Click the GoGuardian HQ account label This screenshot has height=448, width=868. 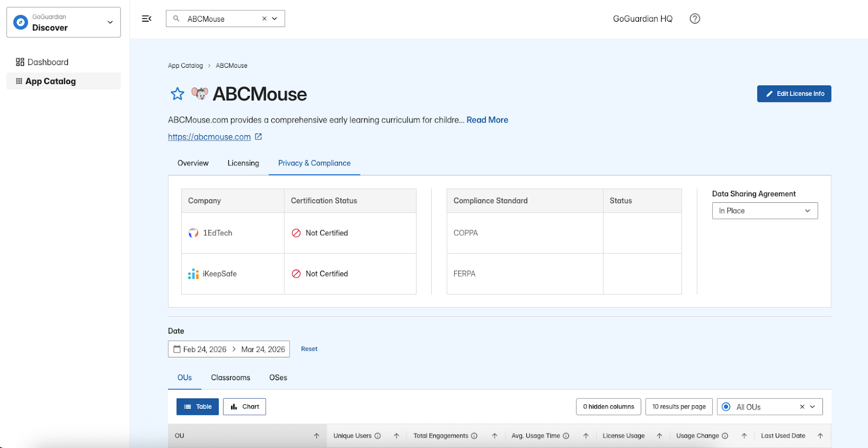643,18
